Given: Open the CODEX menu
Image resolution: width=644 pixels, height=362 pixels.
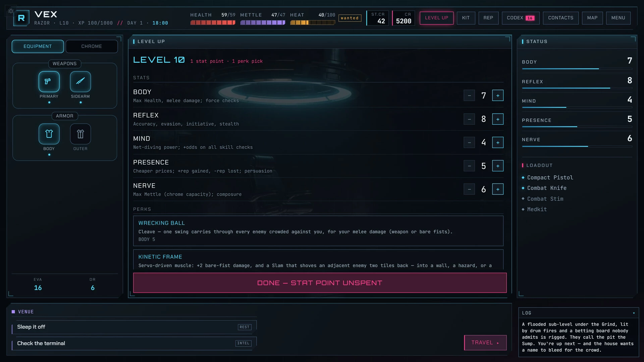Looking at the screenshot, I should point(521,18).
